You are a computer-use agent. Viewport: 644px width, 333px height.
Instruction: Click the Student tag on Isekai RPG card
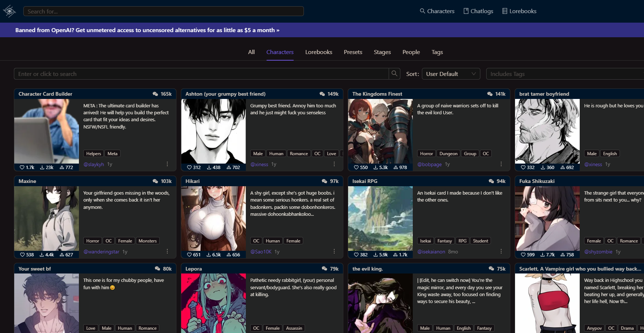pyautogui.click(x=480, y=241)
